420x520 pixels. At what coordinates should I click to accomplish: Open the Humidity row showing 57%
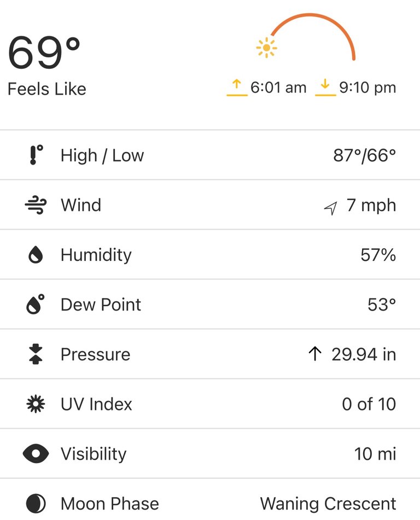[x=210, y=255]
